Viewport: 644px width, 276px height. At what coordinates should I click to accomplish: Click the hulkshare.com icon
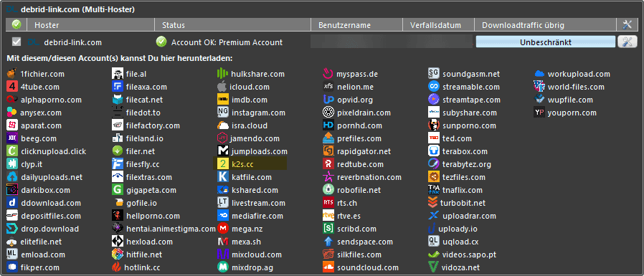click(x=222, y=74)
